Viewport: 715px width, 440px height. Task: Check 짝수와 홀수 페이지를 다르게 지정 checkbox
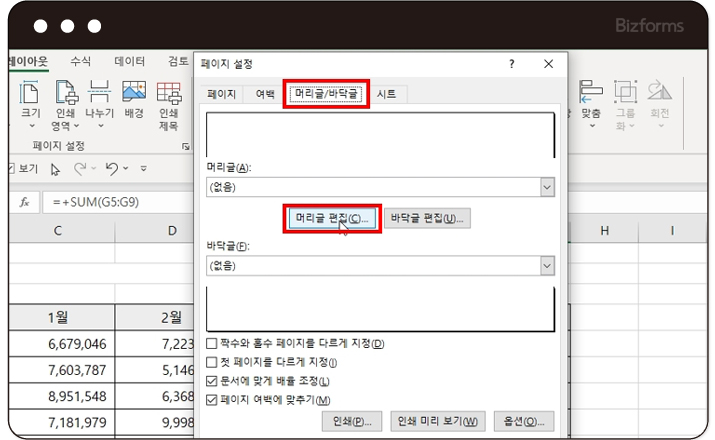pyautogui.click(x=212, y=343)
